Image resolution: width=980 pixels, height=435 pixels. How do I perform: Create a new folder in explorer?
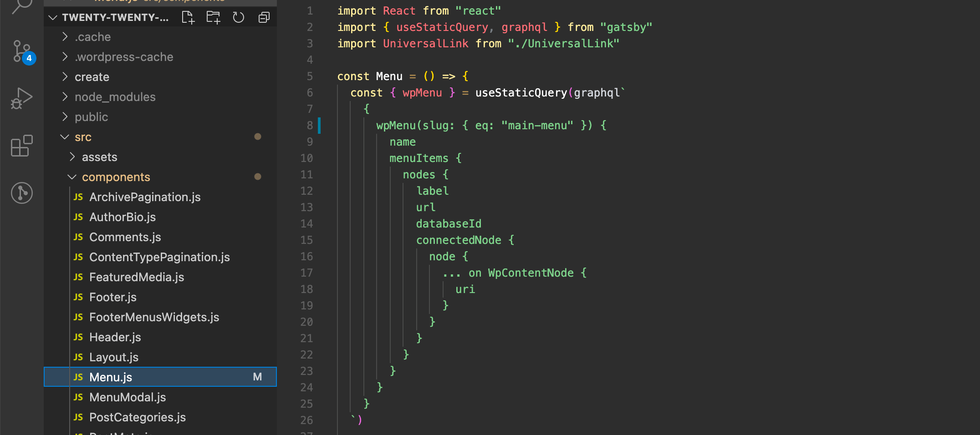[x=213, y=18]
